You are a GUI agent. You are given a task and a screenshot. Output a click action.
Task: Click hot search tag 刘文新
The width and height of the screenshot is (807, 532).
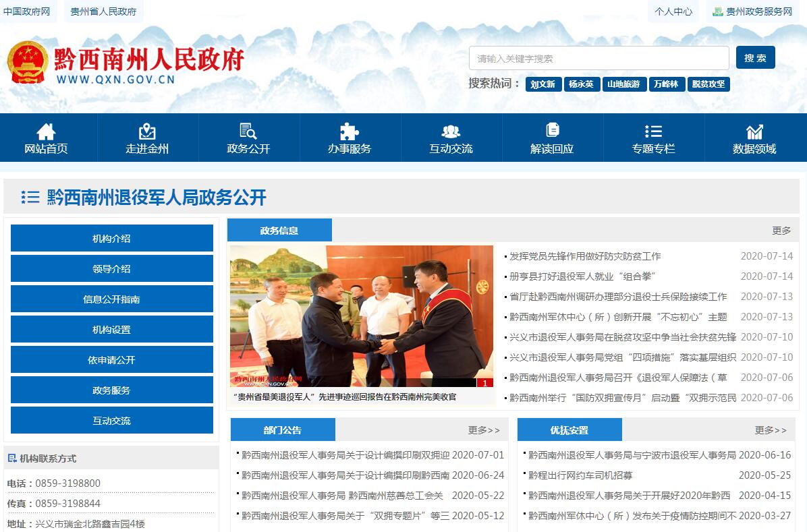point(543,84)
